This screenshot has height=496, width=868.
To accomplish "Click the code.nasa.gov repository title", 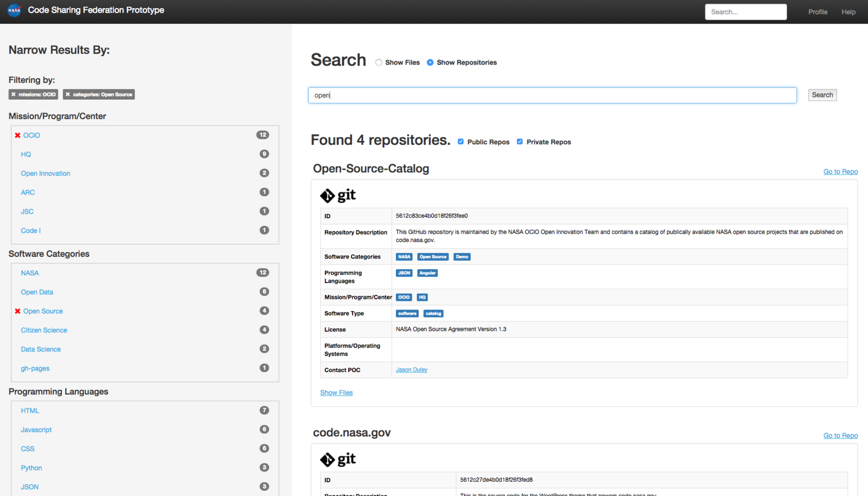I will coord(352,433).
